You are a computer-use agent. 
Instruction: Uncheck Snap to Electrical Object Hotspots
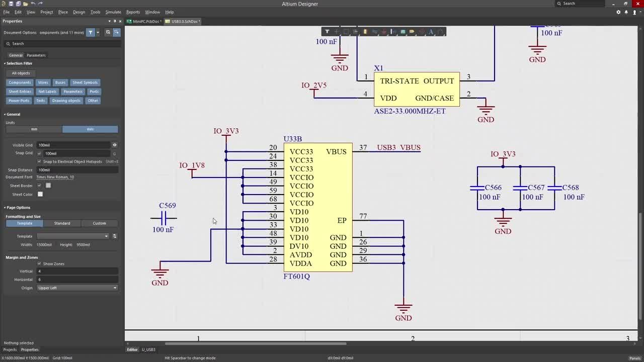pyautogui.click(x=39, y=161)
